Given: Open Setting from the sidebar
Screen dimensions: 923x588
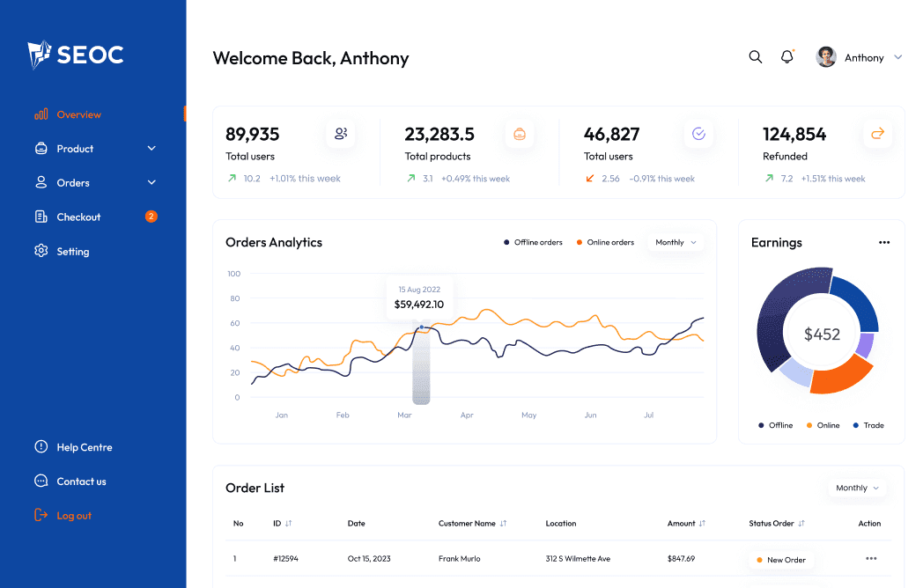Looking at the screenshot, I should (x=72, y=251).
